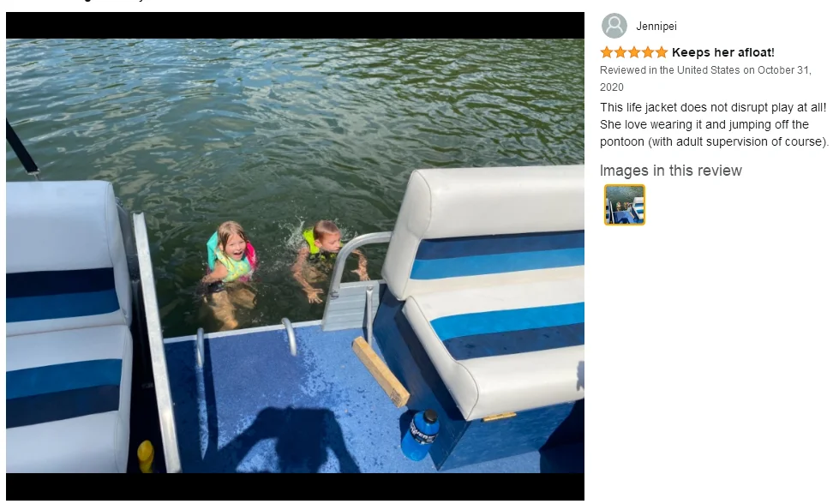Click the white and blue seat on the left
The image size is (833, 504).
[68, 325]
